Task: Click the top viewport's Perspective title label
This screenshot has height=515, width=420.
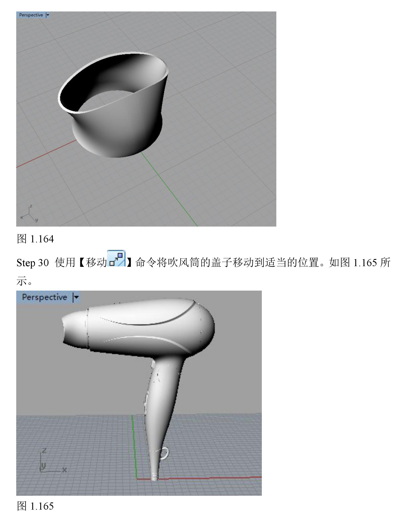Action: pyautogui.click(x=31, y=15)
